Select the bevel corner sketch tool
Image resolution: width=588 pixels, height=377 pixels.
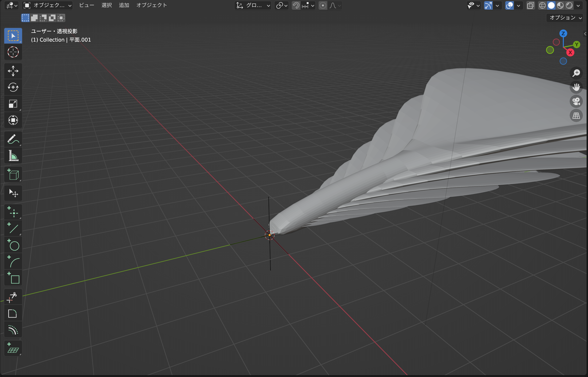(x=13, y=313)
